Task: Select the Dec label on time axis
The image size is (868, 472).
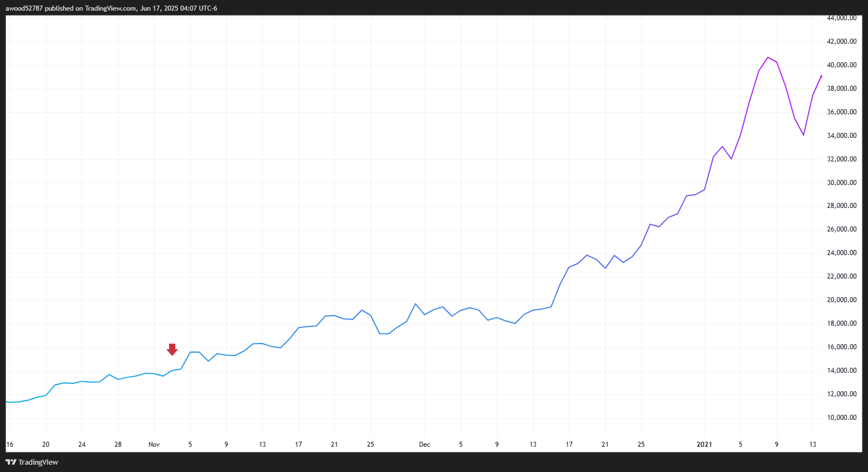Action: (424, 445)
